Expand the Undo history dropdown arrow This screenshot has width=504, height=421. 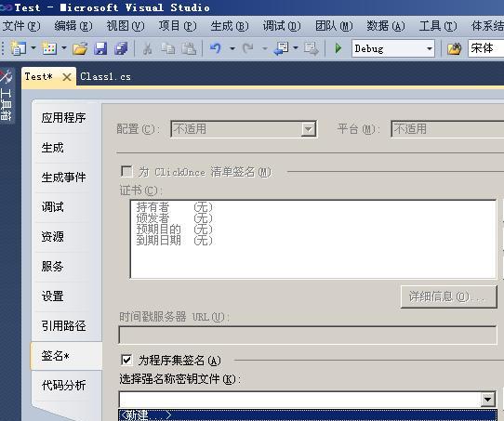pyautogui.click(x=232, y=48)
